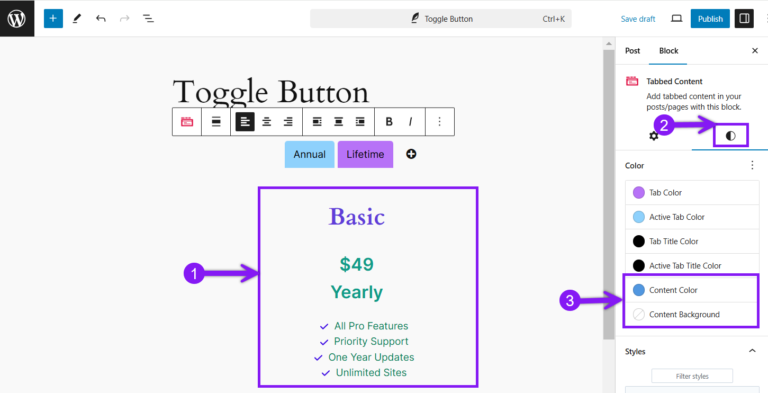Select the Annual tab
768x393 pixels.
(x=310, y=154)
